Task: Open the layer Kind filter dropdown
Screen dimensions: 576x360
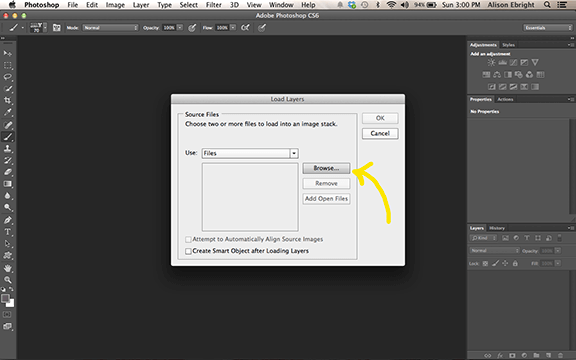Action: 483,238
